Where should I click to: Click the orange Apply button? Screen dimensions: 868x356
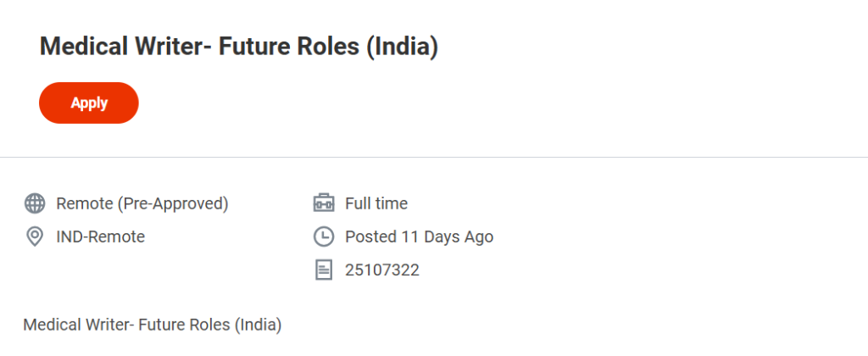[88, 103]
